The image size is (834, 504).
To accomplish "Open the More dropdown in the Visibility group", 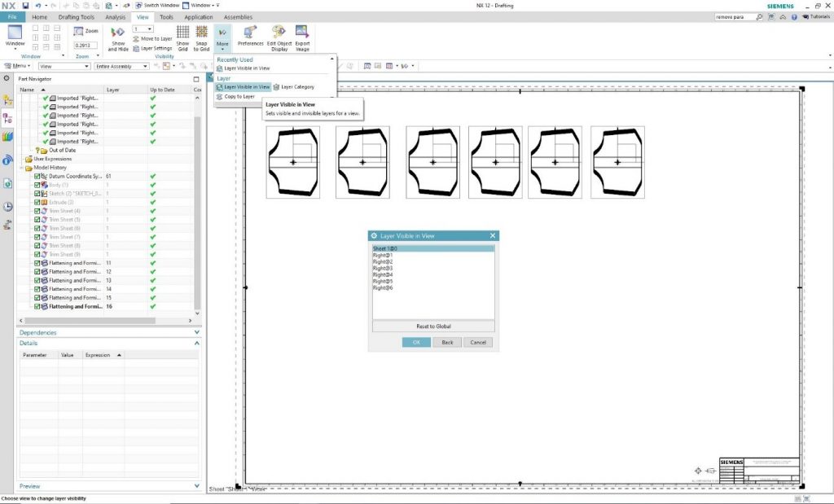I will [222, 38].
